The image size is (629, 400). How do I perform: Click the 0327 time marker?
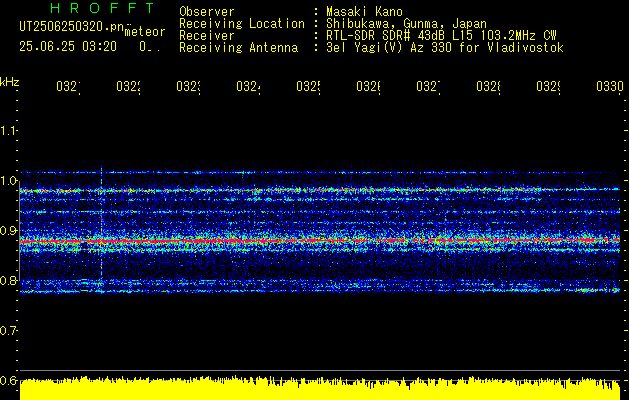point(428,87)
